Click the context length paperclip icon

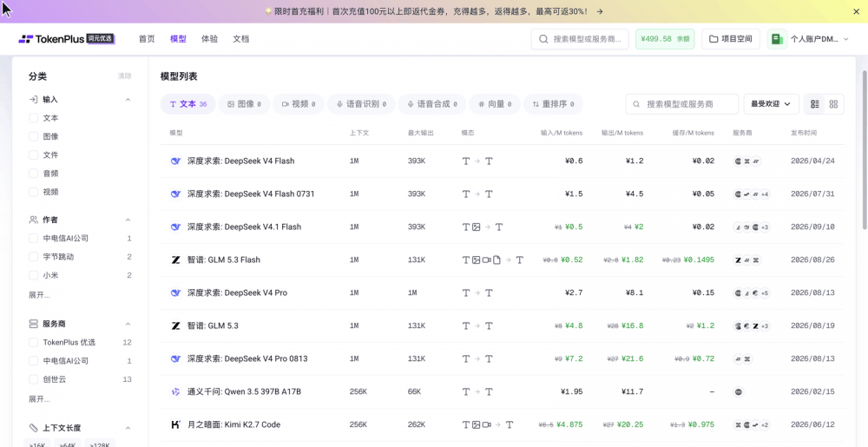pyautogui.click(x=33, y=428)
